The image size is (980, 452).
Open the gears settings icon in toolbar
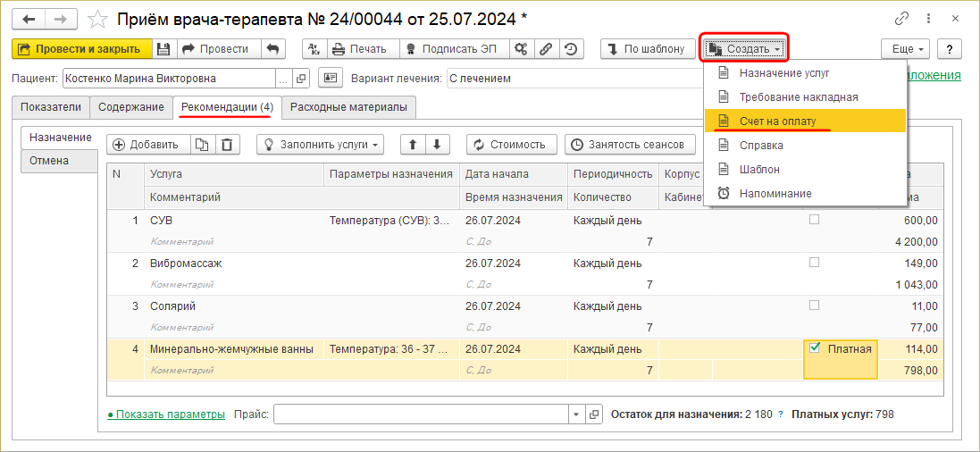519,49
